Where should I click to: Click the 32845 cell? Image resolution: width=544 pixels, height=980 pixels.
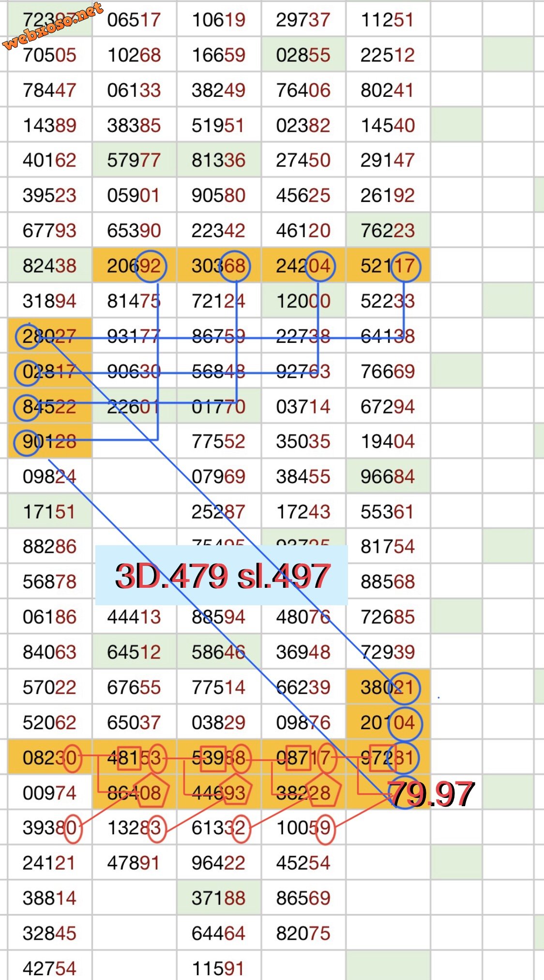(50, 933)
